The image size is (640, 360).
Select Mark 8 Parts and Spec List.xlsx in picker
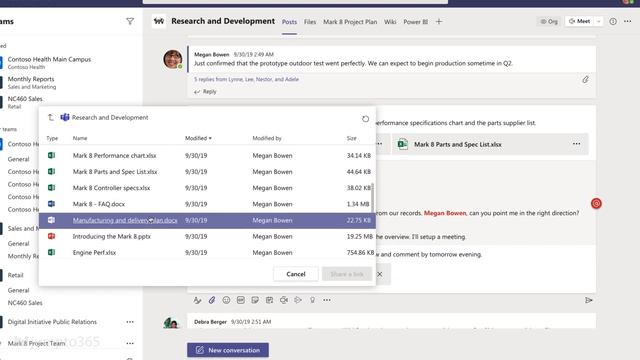click(207, 172)
